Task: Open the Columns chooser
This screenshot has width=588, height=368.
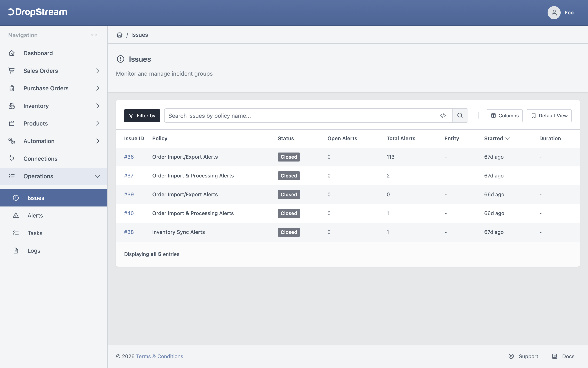Action: click(504, 116)
